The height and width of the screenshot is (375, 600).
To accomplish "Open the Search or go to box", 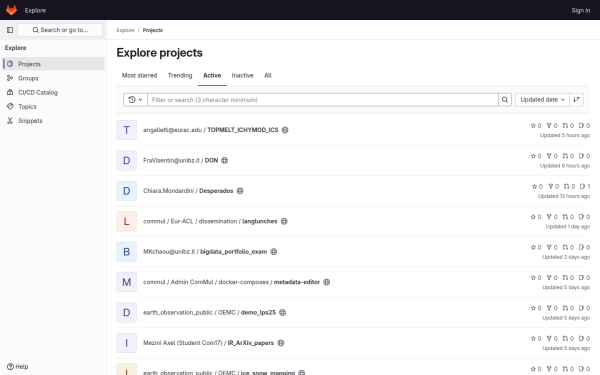I will tap(60, 30).
